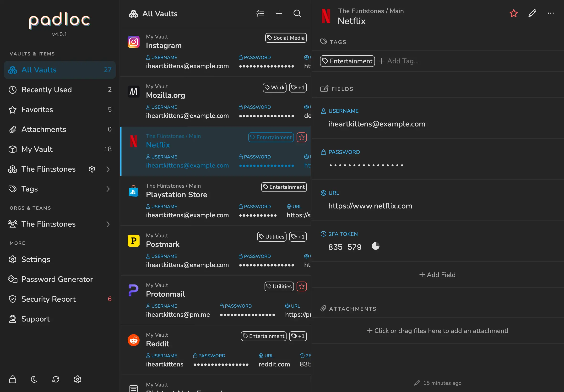Click Instagram item title
This screenshot has width=564, height=392.
pyautogui.click(x=164, y=46)
